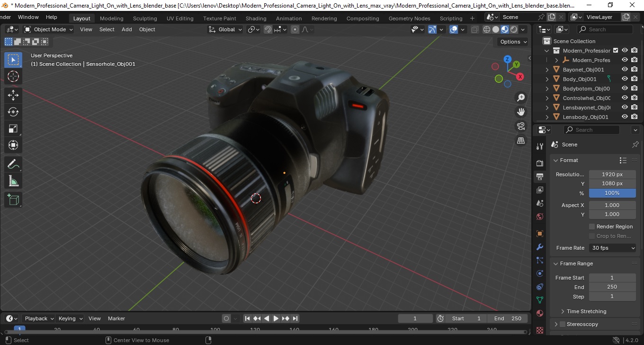644x345 pixels.
Task: Pick the Rotate tool
Action: coord(13,112)
